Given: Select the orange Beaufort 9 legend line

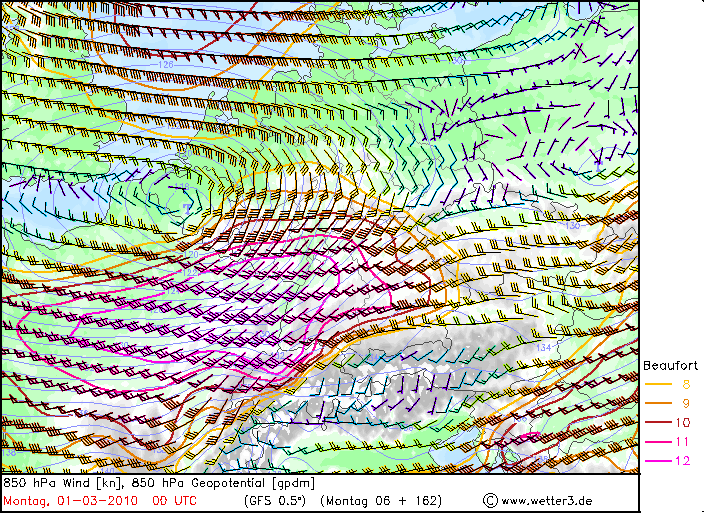Looking at the screenshot, I should pos(657,403).
